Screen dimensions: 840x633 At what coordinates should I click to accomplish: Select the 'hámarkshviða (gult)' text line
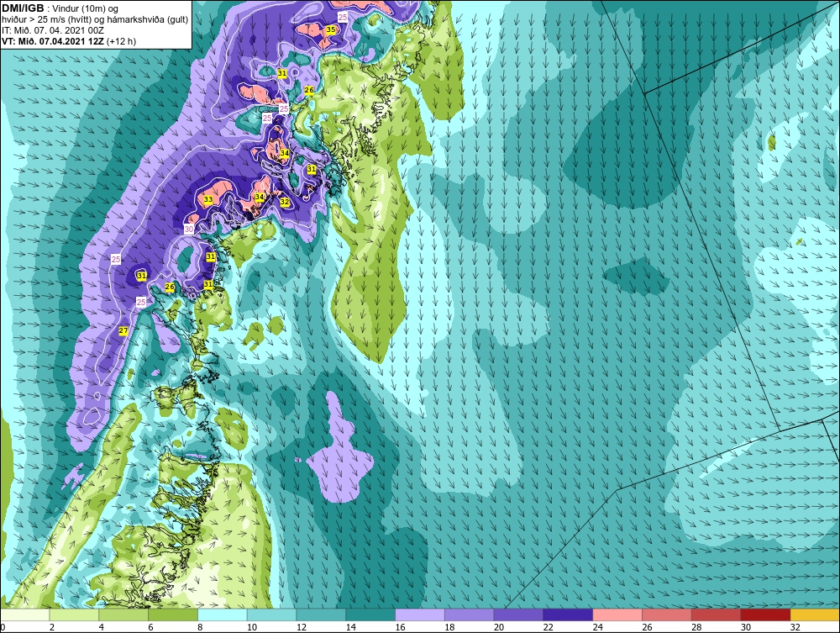pyautogui.click(x=148, y=19)
